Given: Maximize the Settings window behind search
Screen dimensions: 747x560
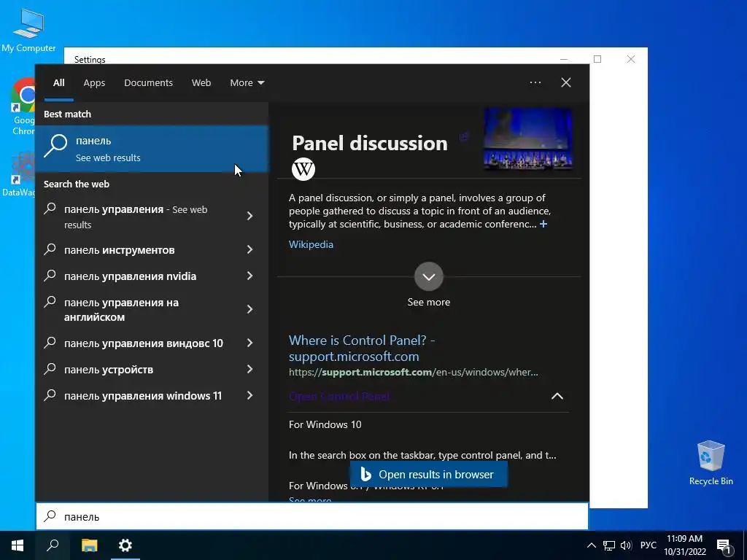Looking at the screenshot, I should (597, 59).
